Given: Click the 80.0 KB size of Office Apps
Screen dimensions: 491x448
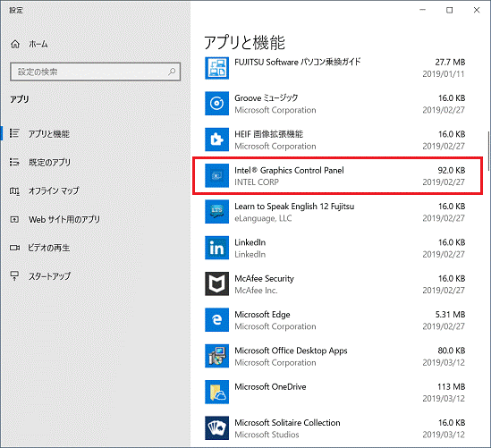Looking at the screenshot, I should 452,351.
